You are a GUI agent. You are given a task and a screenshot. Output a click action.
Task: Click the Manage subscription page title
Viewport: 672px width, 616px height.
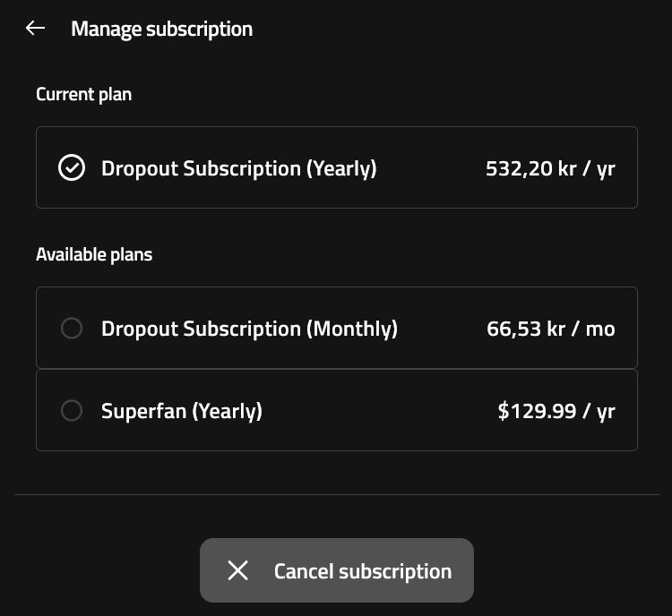(x=161, y=29)
